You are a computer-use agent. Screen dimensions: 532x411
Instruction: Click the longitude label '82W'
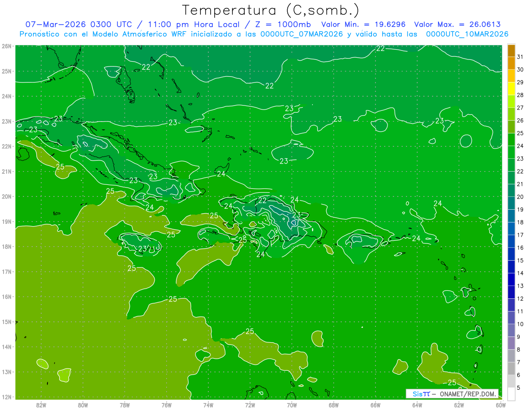41,405
